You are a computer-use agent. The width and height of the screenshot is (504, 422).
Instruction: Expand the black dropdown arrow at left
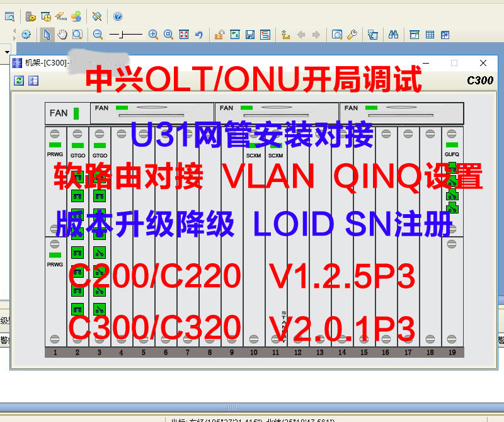click(x=6, y=51)
